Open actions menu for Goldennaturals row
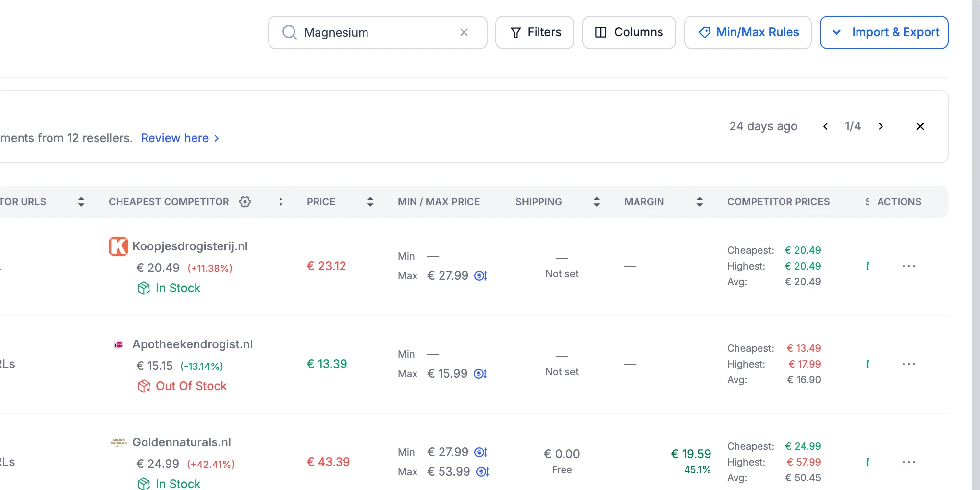The height and width of the screenshot is (490, 980). 909,462
